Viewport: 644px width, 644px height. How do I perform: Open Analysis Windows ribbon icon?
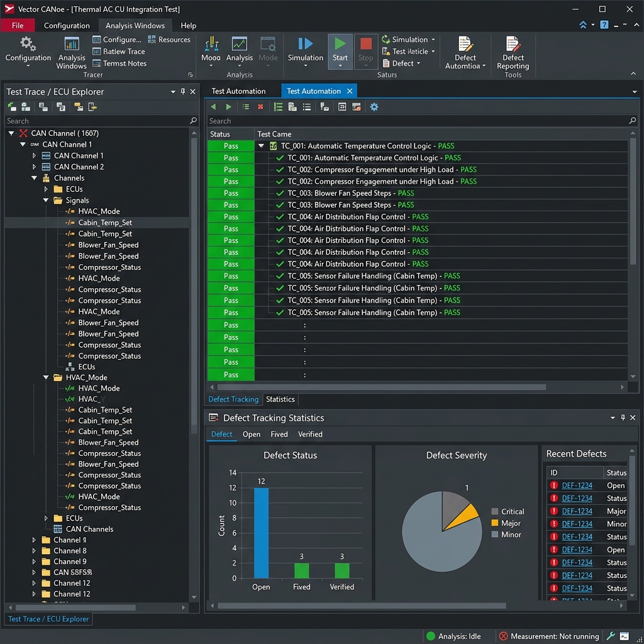[x=72, y=43]
